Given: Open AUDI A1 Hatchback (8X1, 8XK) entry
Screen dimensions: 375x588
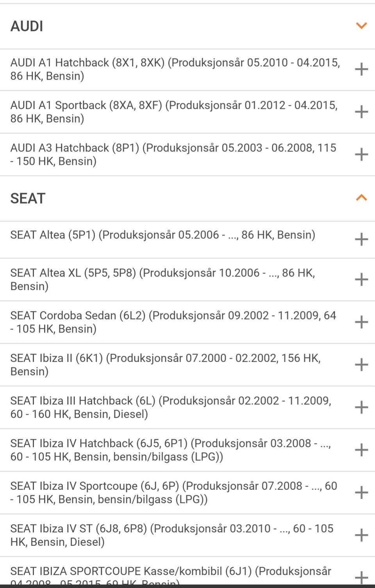Looking at the screenshot, I should 175,69.
